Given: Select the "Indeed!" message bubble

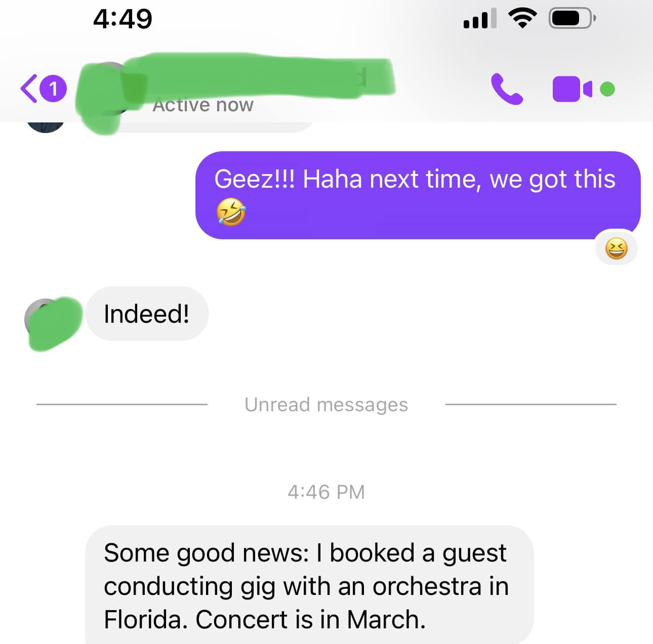Looking at the screenshot, I should point(147,314).
